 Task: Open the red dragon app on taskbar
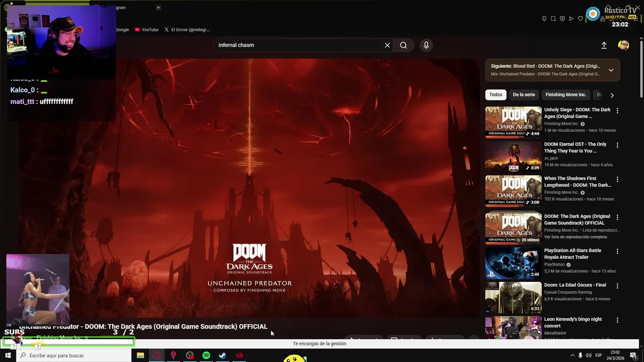(x=239, y=355)
